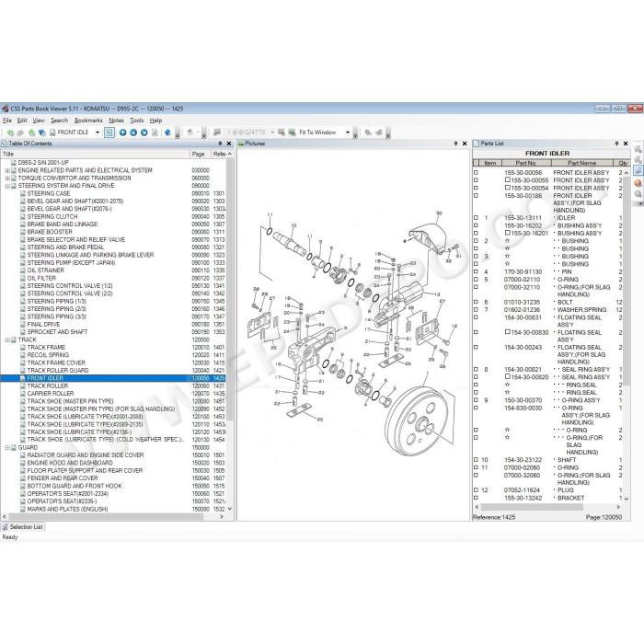Open the Edit menu
This screenshot has height=644, width=644.
coord(22,121)
